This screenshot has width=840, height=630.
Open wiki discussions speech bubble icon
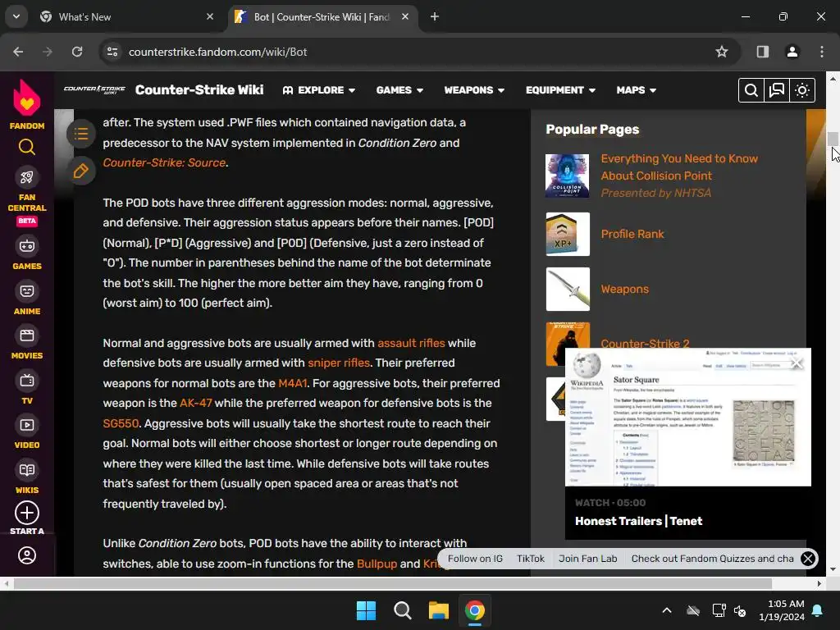pyautogui.click(x=776, y=90)
